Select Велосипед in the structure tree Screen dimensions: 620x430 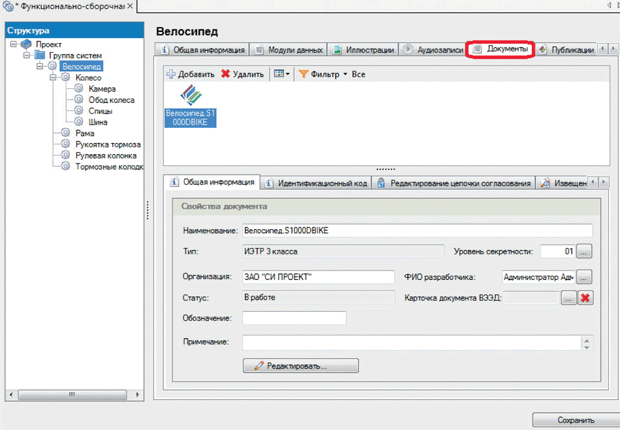click(x=81, y=66)
